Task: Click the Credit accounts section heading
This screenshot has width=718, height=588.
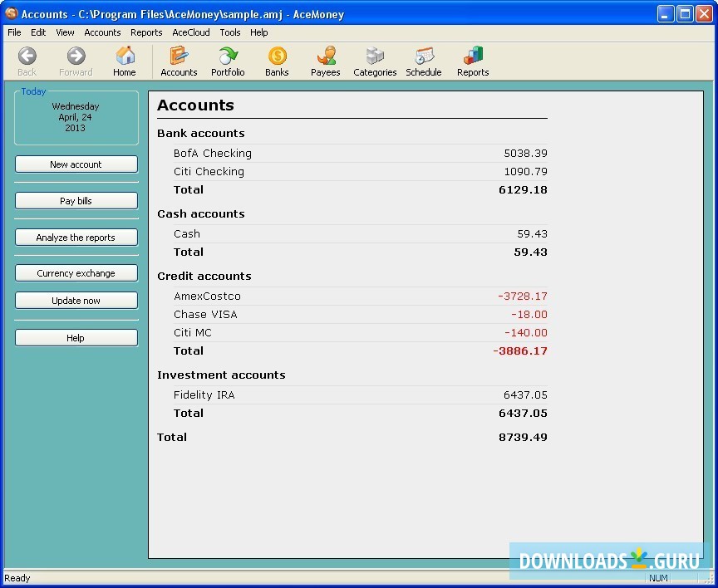Action: tap(204, 276)
